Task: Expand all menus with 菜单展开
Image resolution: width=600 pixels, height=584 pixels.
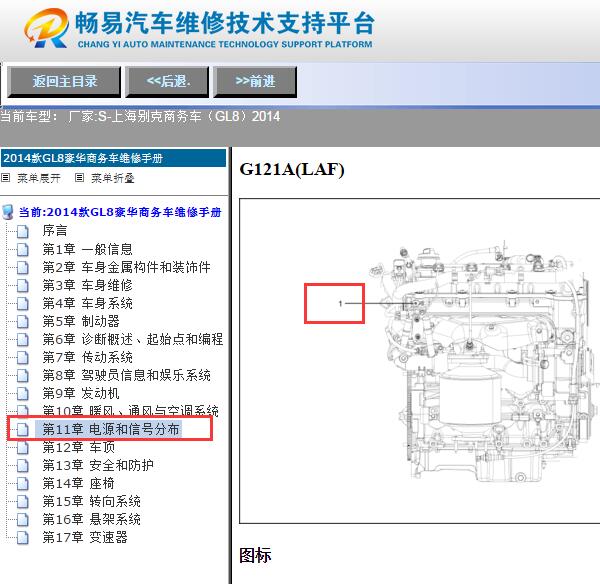Action: click(39, 178)
